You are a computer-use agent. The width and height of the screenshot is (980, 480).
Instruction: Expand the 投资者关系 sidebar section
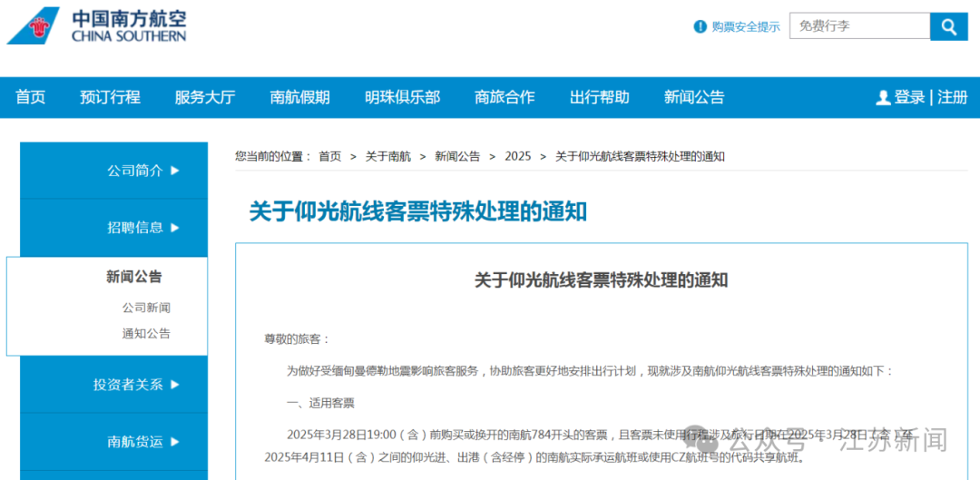click(x=136, y=385)
